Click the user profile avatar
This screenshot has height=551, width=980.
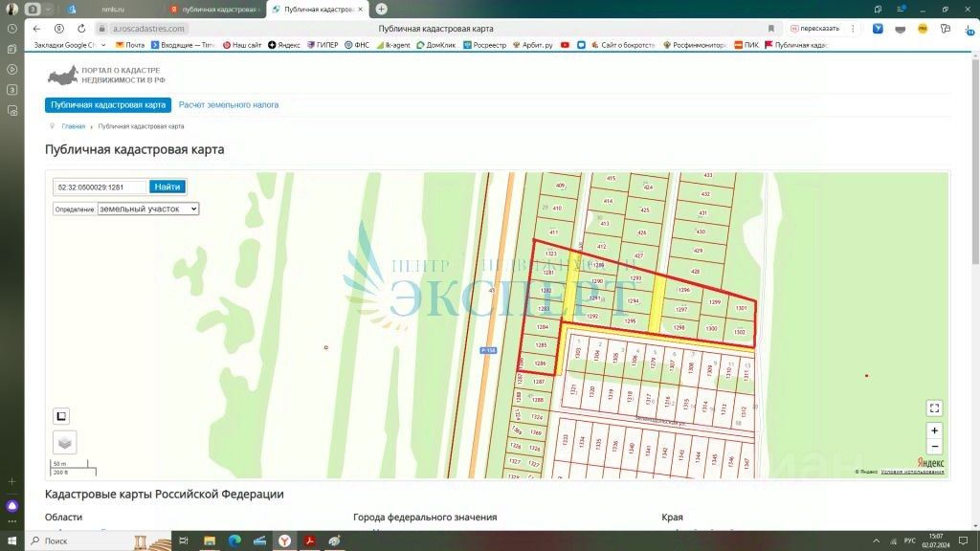pyautogui.click(x=11, y=9)
